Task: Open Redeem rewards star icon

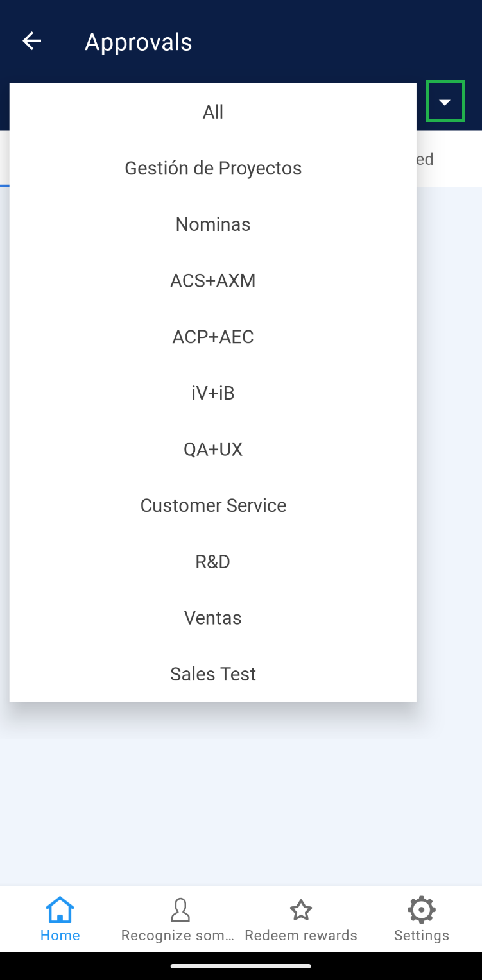Action: tap(301, 909)
